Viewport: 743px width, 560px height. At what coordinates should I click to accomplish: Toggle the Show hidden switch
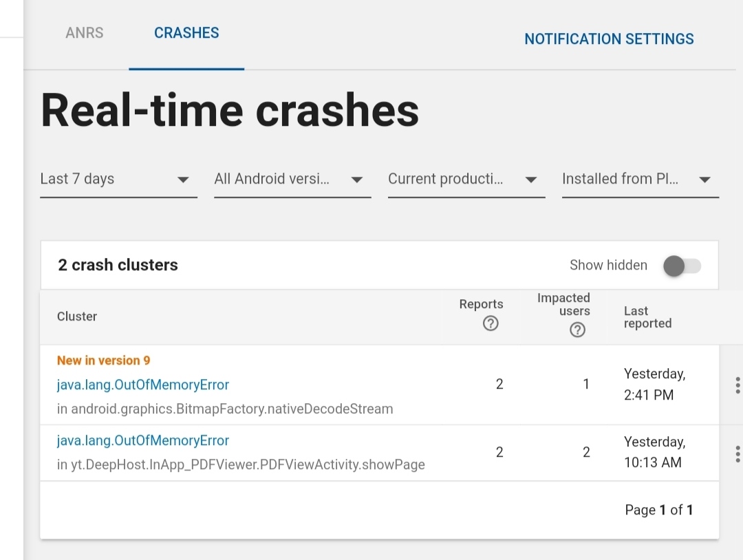(681, 266)
